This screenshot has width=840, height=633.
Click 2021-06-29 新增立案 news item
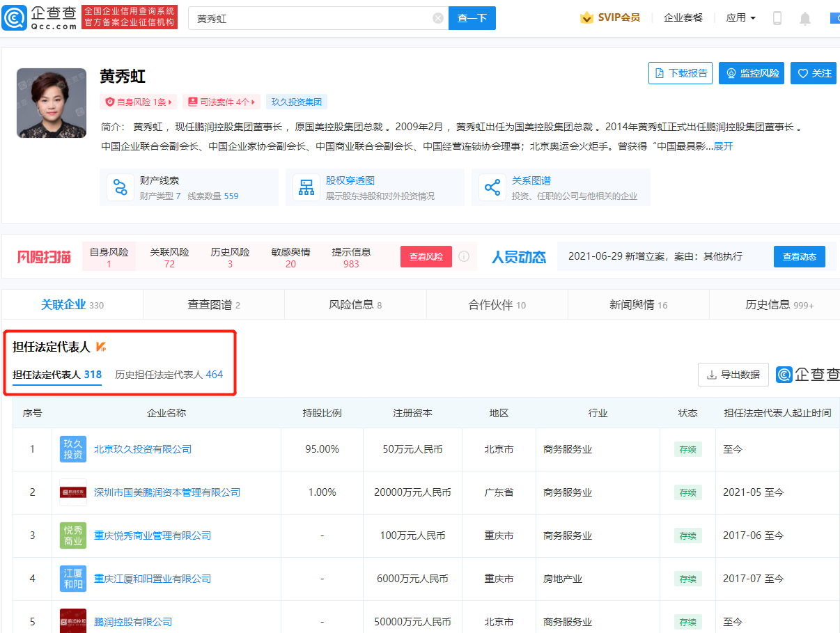coord(655,256)
